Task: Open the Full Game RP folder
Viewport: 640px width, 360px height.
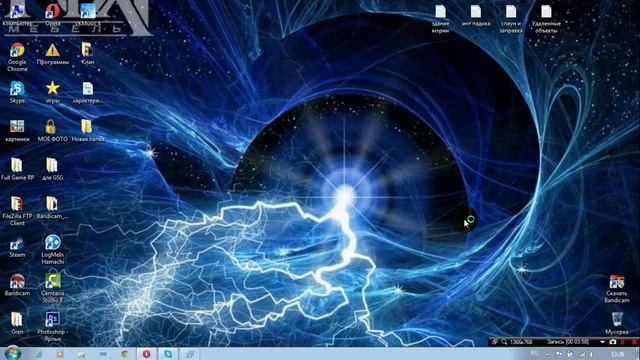Action: [17, 169]
